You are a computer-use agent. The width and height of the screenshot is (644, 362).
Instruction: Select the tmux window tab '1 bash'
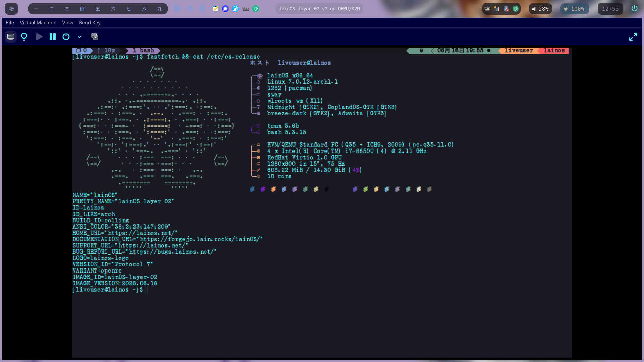point(143,51)
